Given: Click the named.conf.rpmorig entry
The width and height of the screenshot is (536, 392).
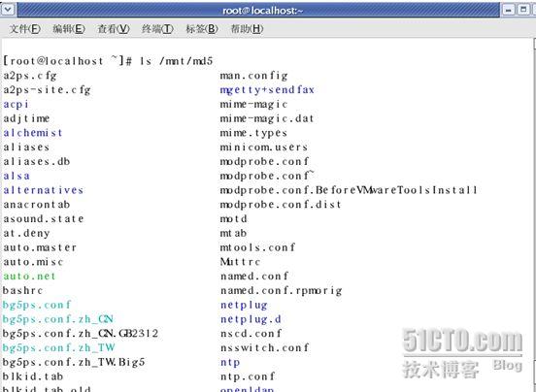Looking at the screenshot, I should [281, 291].
